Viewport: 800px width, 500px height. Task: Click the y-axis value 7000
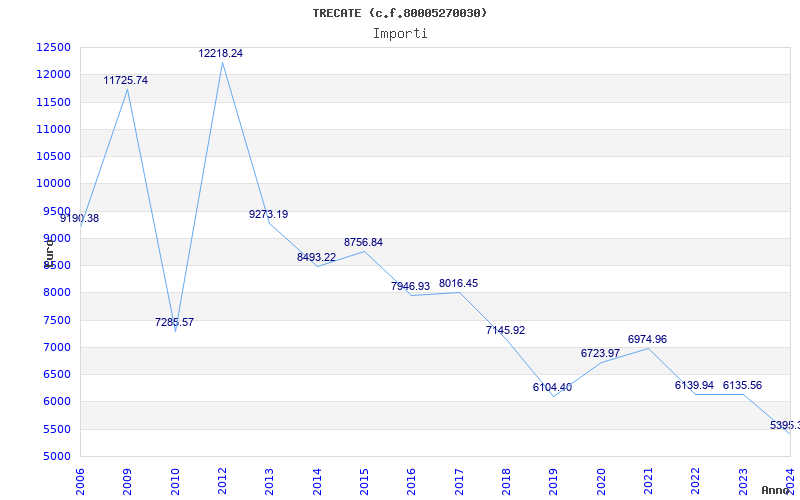(x=58, y=347)
